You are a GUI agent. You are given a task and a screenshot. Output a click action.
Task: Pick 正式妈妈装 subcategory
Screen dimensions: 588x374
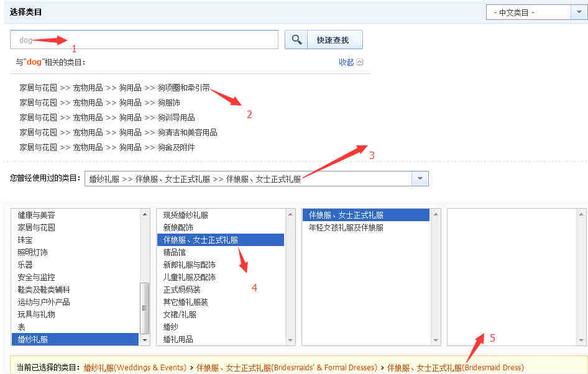[221, 290]
